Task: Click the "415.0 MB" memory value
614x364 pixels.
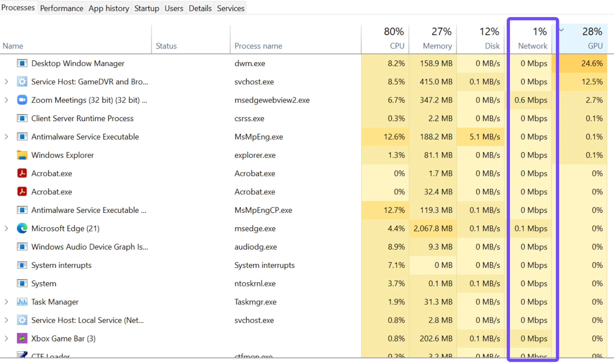Action: [x=436, y=81]
